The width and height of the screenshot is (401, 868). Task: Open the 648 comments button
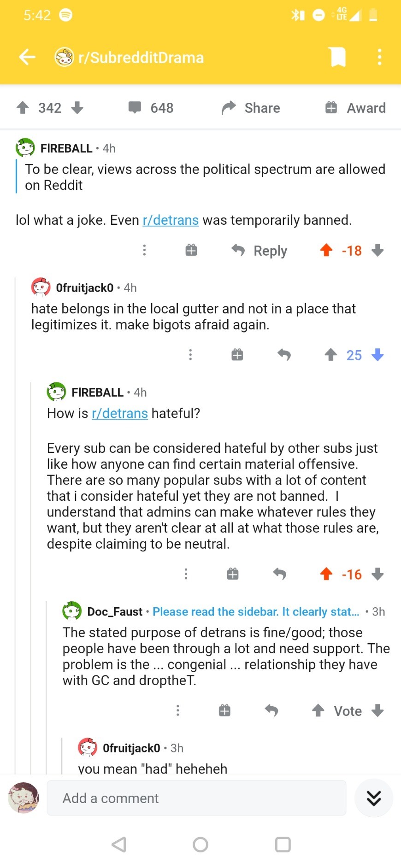151,108
